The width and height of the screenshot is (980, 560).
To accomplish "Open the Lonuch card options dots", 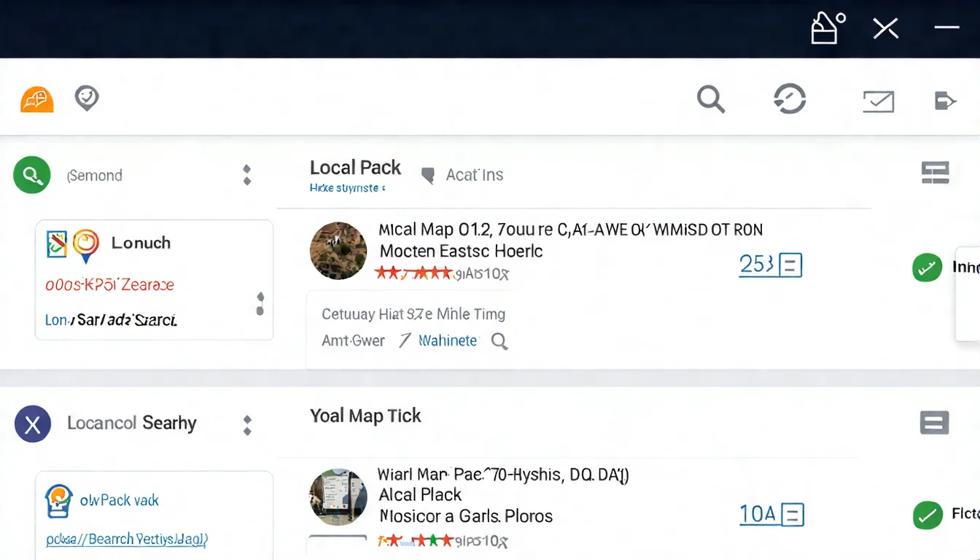I will (x=260, y=304).
